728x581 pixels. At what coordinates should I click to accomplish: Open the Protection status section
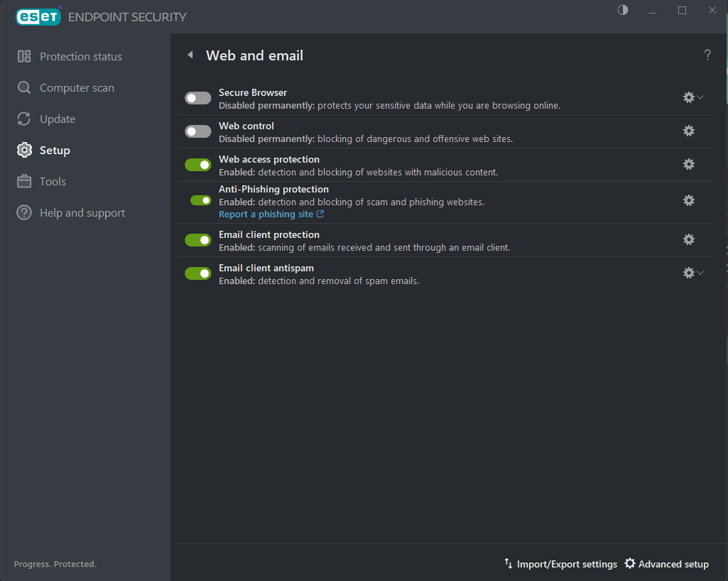(x=81, y=57)
